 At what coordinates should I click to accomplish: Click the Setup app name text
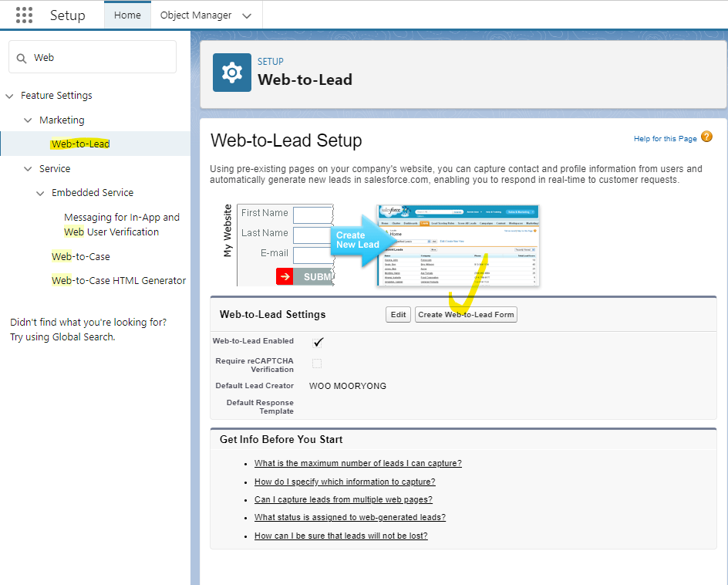tap(68, 15)
